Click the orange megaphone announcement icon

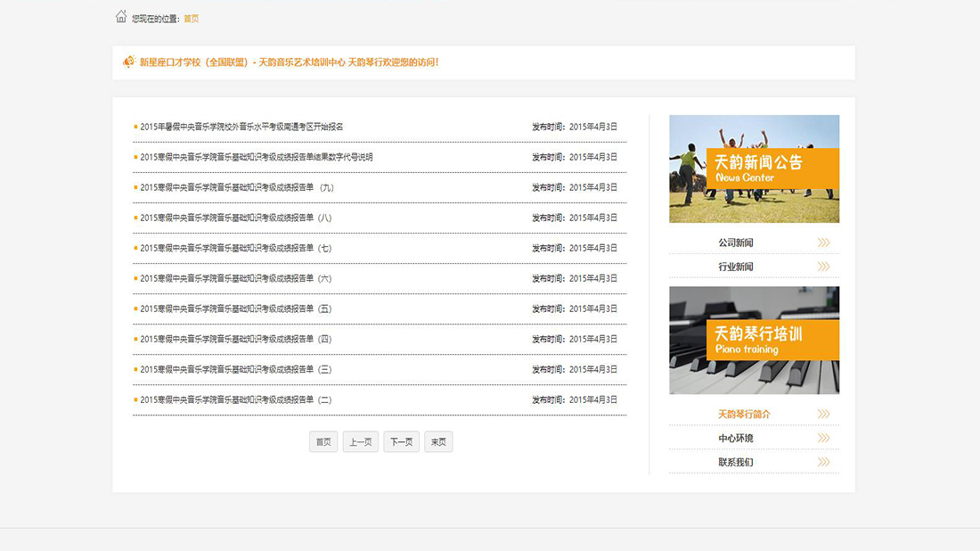tap(129, 62)
